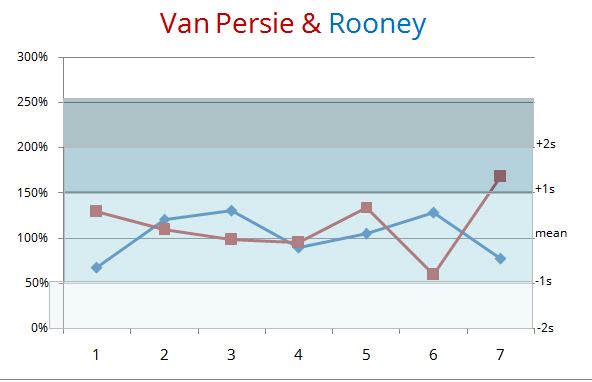
Task: Click the red square marker at point 5
Action: pos(366,207)
